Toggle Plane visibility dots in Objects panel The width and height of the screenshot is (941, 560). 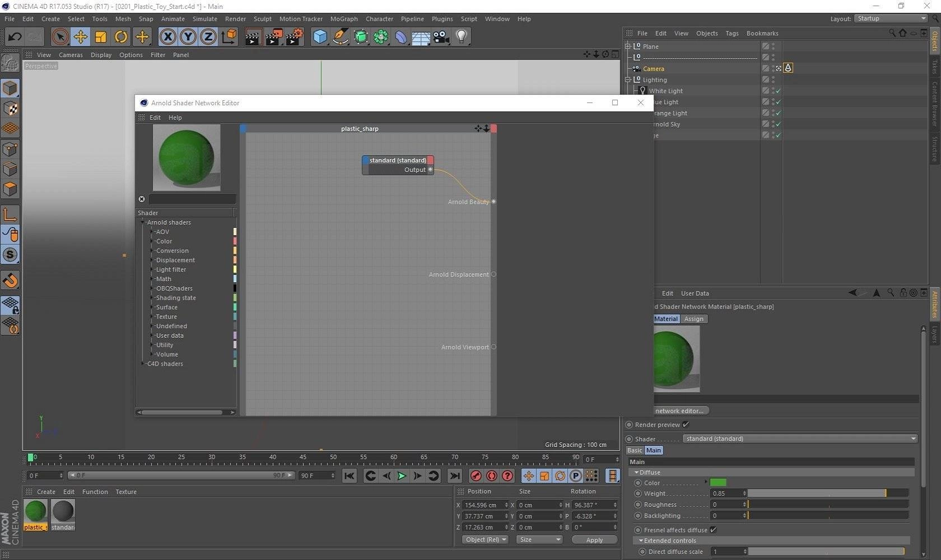click(773, 46)
